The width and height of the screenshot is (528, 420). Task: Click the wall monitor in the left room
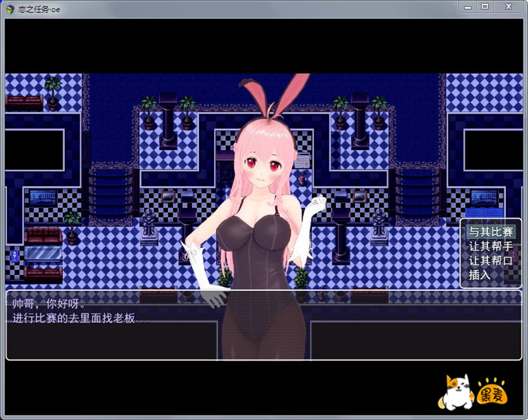pos(43,198)
